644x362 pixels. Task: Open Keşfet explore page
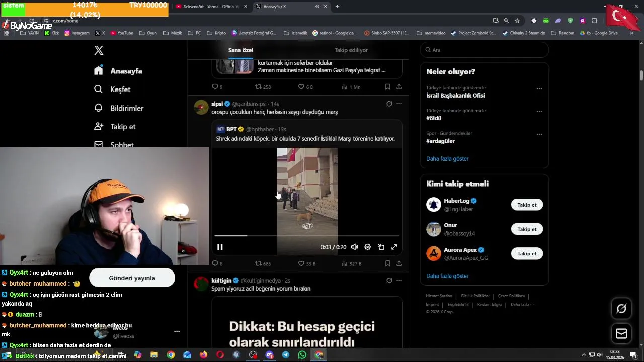[x=112, y=89]
